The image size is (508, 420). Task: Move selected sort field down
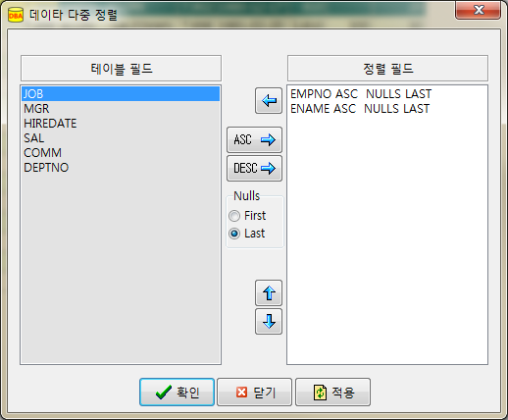pos(269,321)
